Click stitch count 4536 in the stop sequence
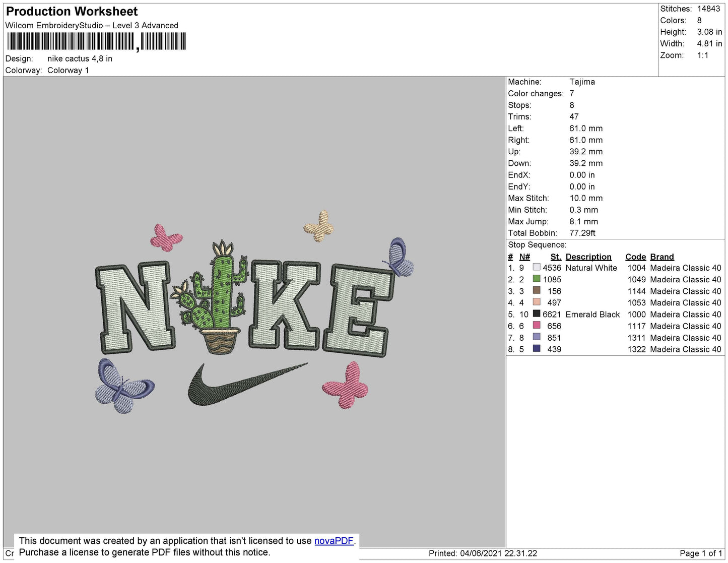The height and width of the screenshot is (563, 728). point(552,268)
